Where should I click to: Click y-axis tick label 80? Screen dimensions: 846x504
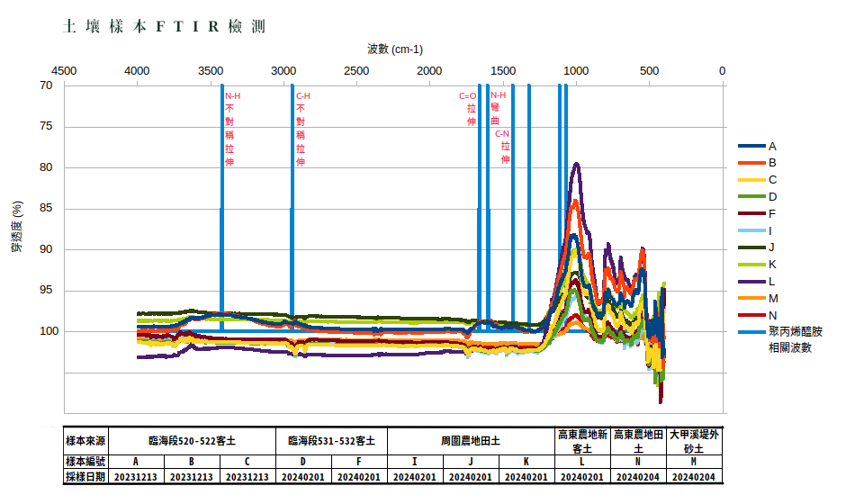coord(46,167)
